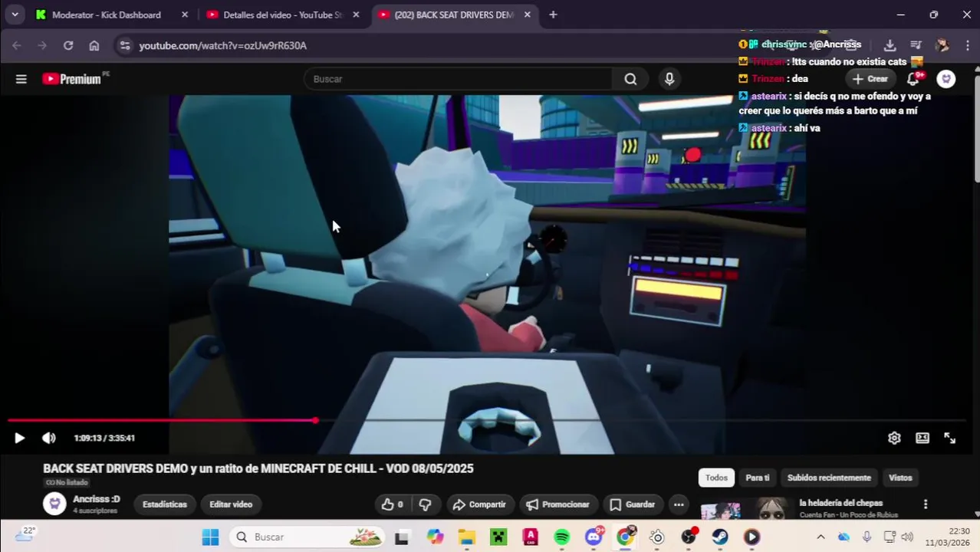Select the Vistos filter chip
The image size is (980, 552).
(900, 478)
